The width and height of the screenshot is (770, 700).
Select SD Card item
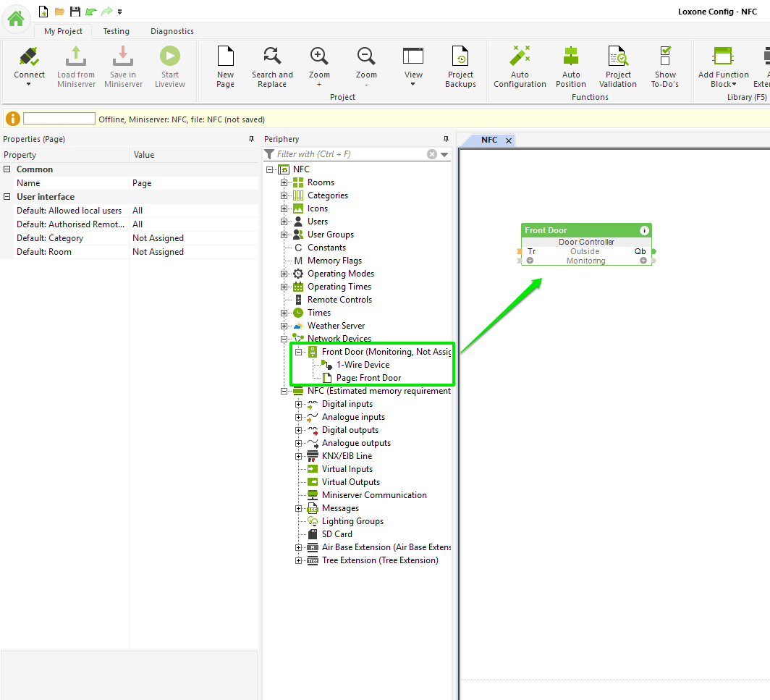click(337, 534)
